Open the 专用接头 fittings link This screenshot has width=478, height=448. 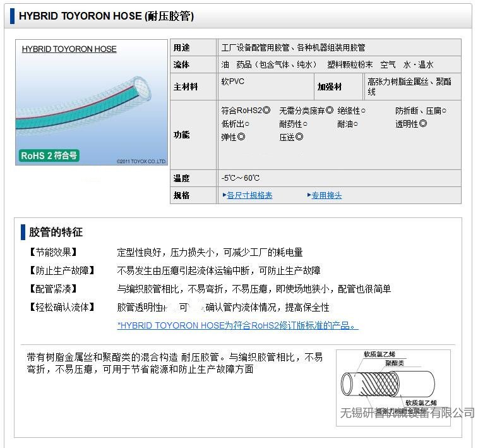(x=326, y=195)
